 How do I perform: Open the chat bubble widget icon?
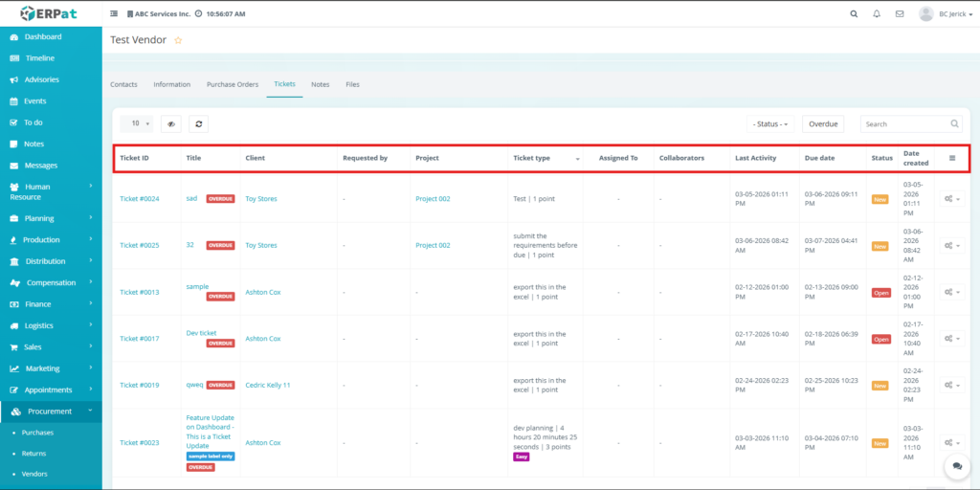(x=954, y=465)
